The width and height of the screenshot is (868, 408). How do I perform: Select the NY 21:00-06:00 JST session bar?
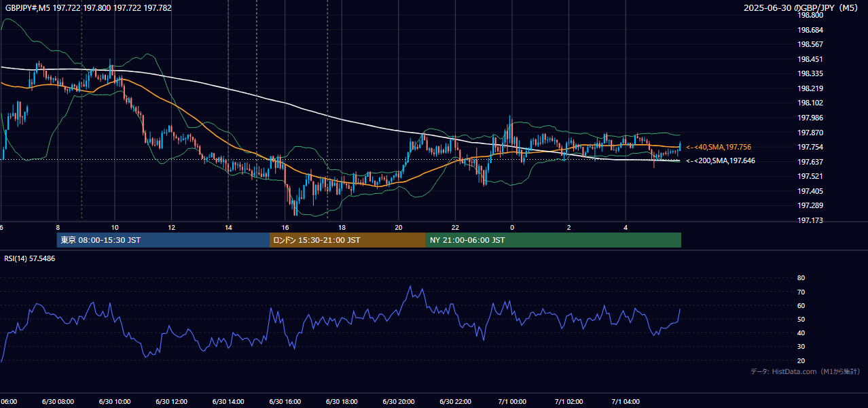[554, 240]
